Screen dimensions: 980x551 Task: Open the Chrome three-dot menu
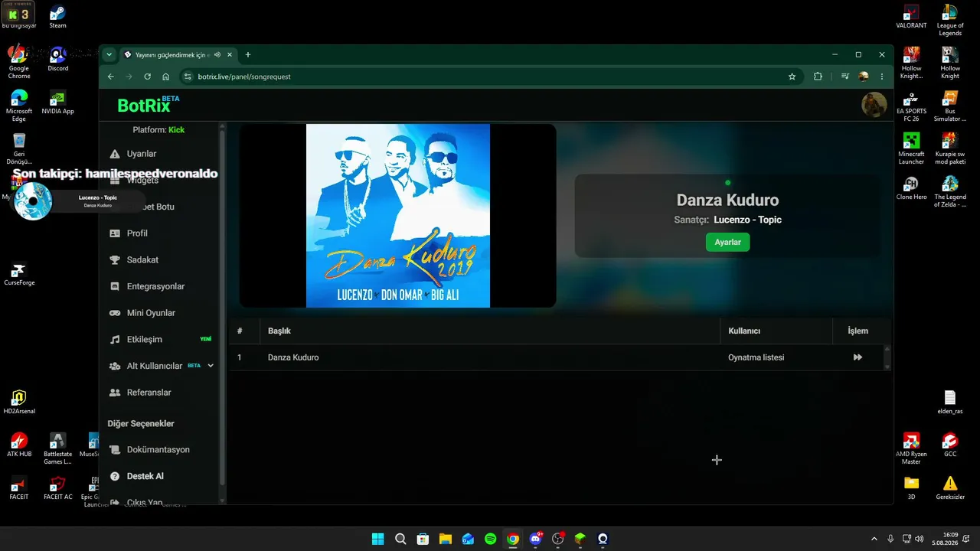pos(882,77)
